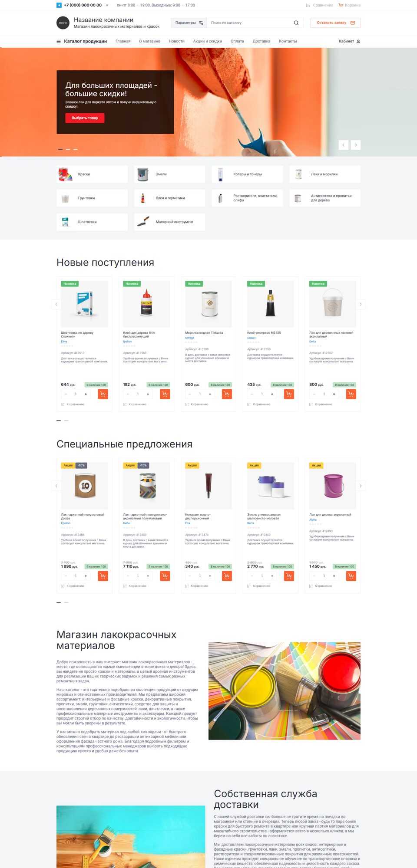The width and height of the screenshot is (417, 868).
Task: Go to Акции и скидки page
Action: [x=208, y=41]
